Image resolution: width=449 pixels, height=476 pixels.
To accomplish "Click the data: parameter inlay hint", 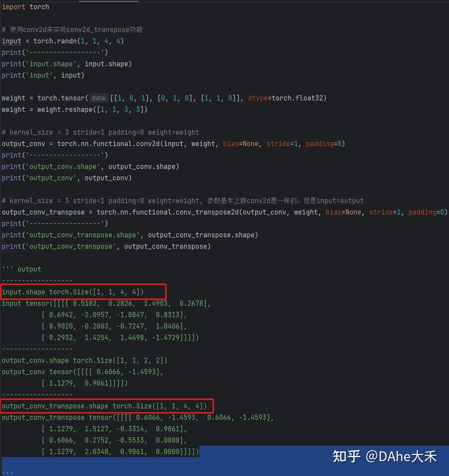I will (x=99, y=98).
